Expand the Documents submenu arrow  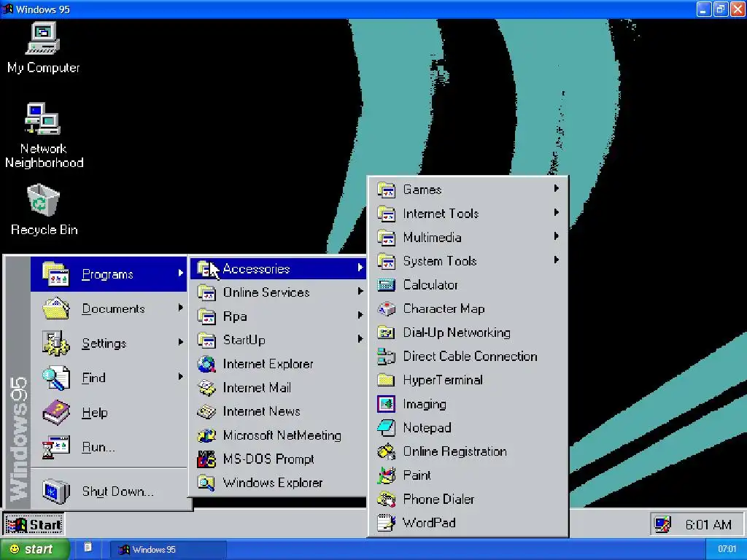[181, 308]
